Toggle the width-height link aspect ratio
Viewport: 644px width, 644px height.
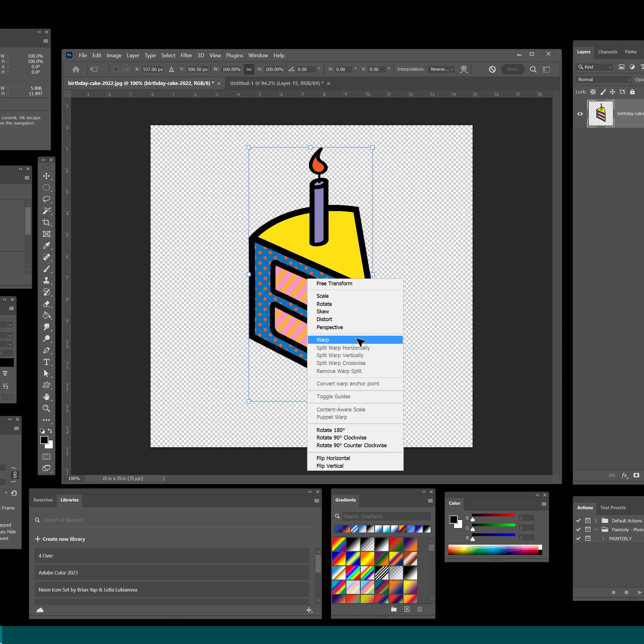pos(249,69)
